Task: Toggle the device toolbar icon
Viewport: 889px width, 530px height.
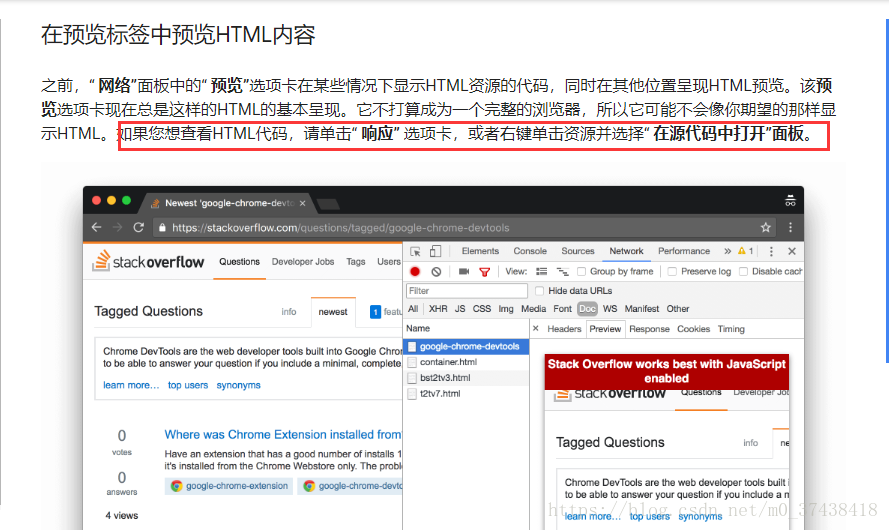Action: [435, 251]
